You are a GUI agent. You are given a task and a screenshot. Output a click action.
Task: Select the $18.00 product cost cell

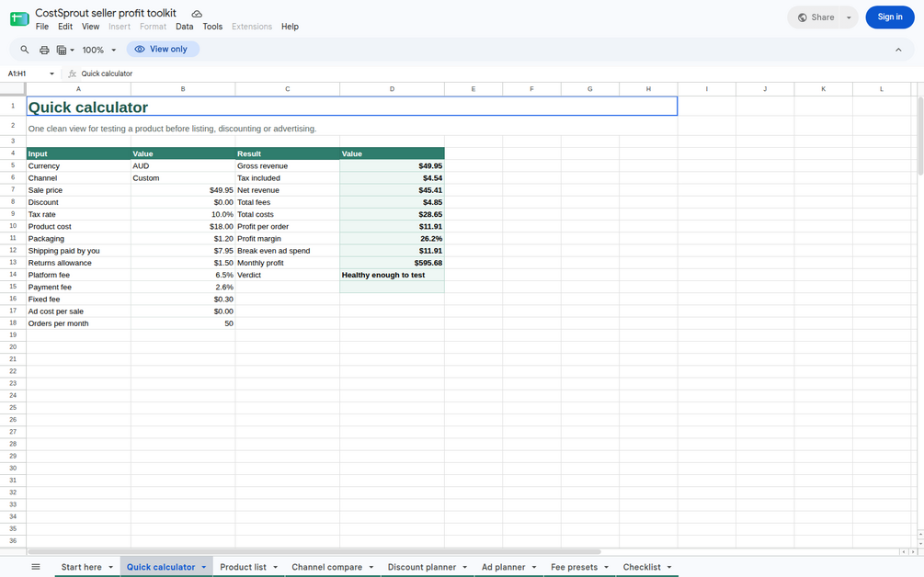[183, 226]
